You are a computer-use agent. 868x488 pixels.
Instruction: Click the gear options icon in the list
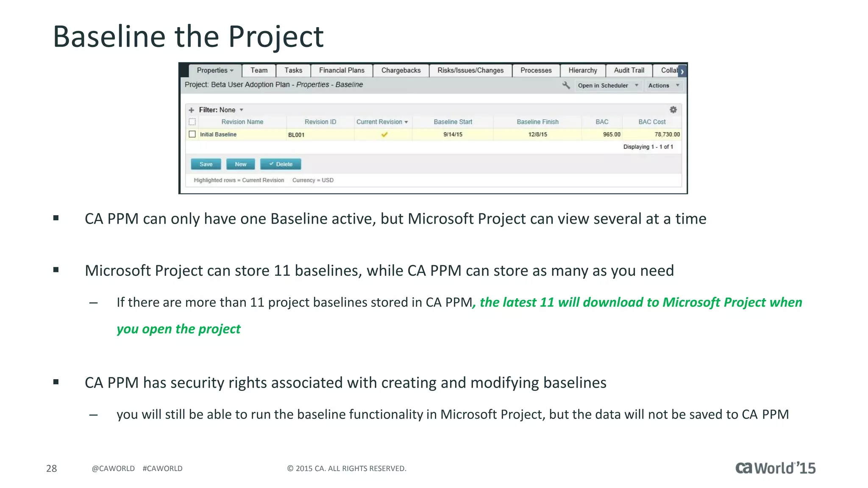pos(673,110)
